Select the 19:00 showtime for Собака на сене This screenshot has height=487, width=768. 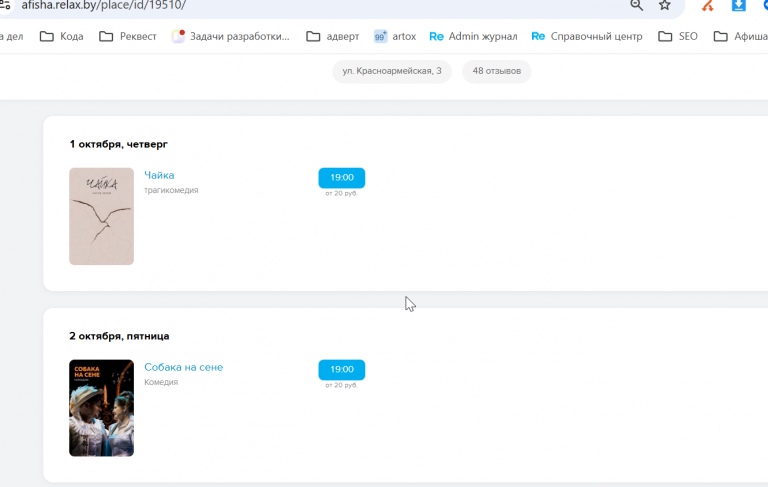click(x=341, y=369)
